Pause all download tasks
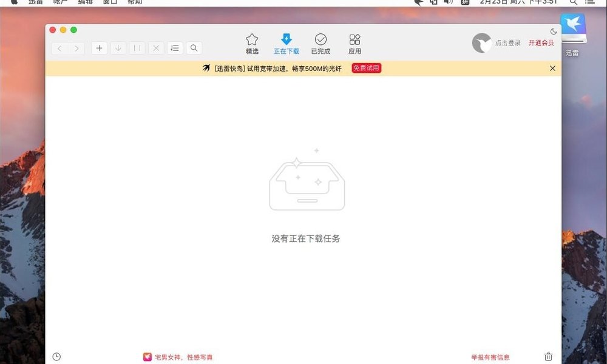The height and width of the screenshot is (364, 607). [x=137, y=48]
